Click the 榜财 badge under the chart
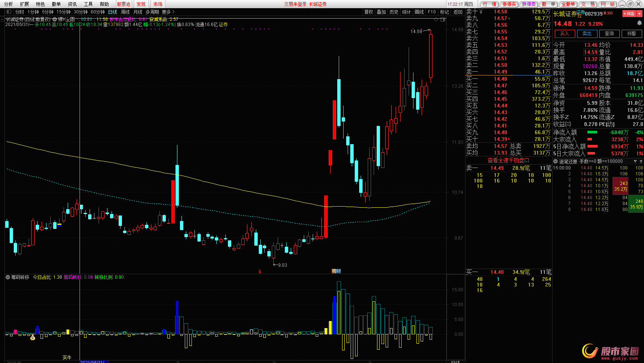Screen dimensions: 644x363 tap(336, 271)
